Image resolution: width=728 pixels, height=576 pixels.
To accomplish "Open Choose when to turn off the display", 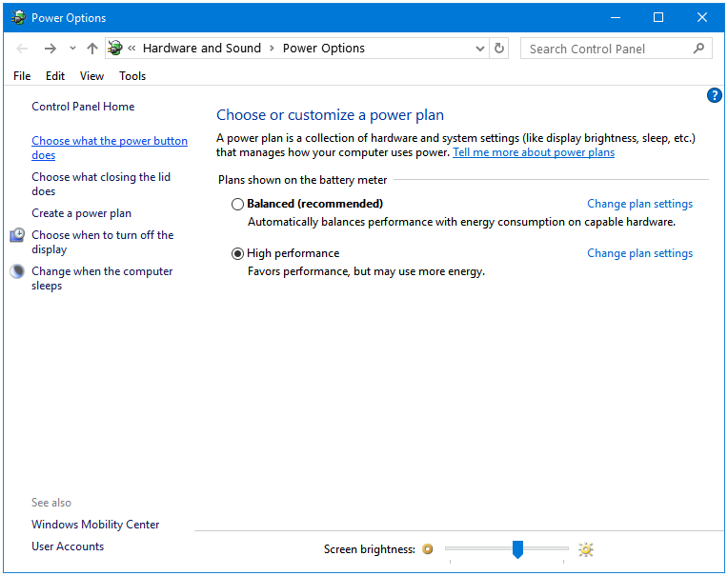I will [x=103, y=242].
